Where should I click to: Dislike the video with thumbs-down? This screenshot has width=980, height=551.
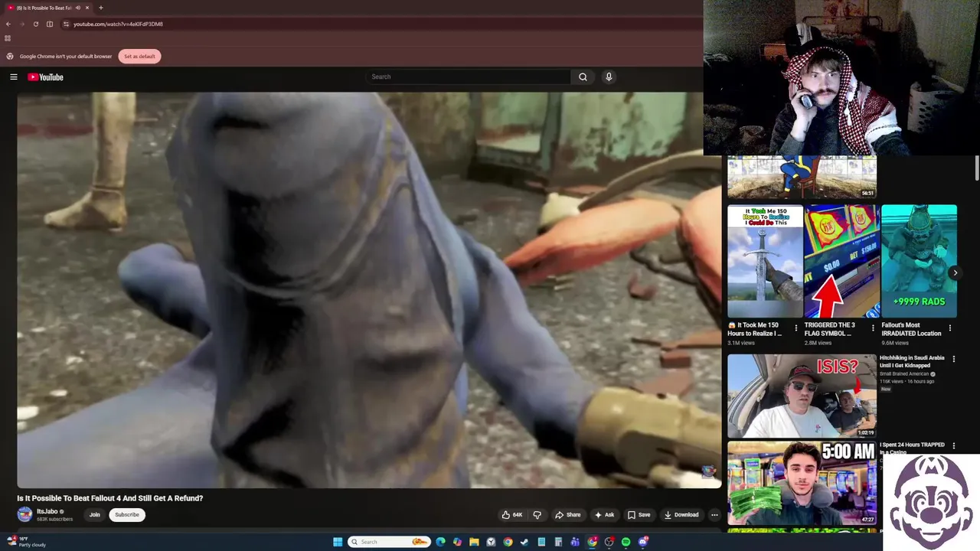coord(537,514)
